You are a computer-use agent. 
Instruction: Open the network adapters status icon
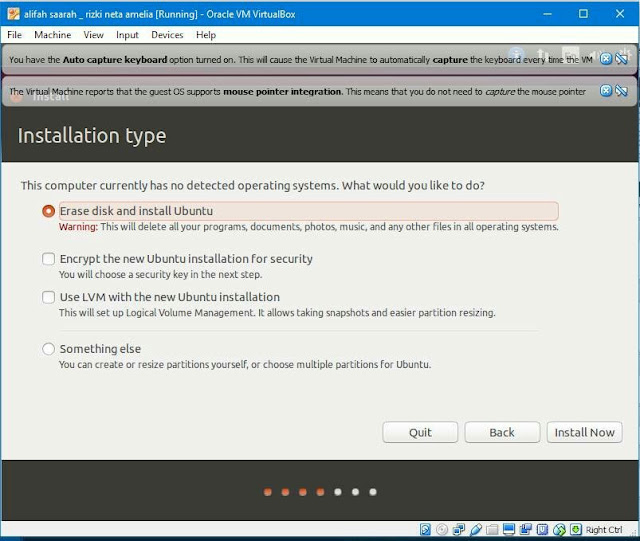click(x=458, y=530)
